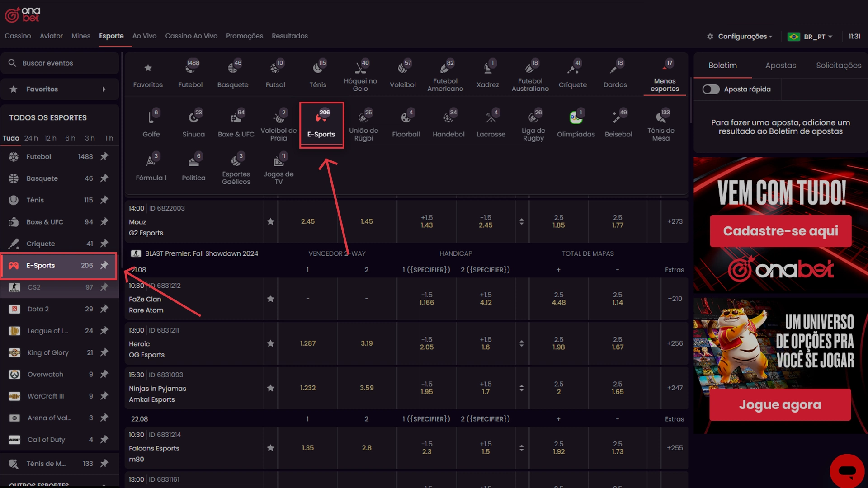Open BLAST Premier: Fall Showdown 2024 league
Viewport: 868px width, 488px height.
click(202, 253)
